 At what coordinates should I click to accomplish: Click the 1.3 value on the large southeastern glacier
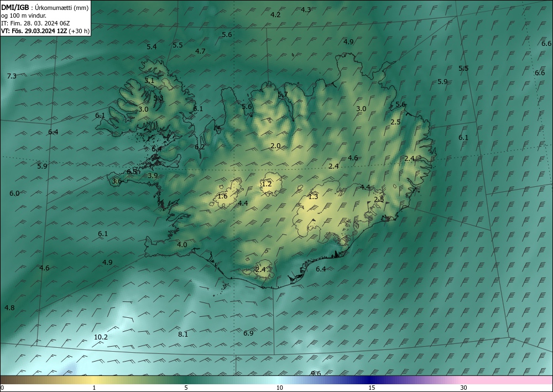pyautogui.click(x=313, y=197)
